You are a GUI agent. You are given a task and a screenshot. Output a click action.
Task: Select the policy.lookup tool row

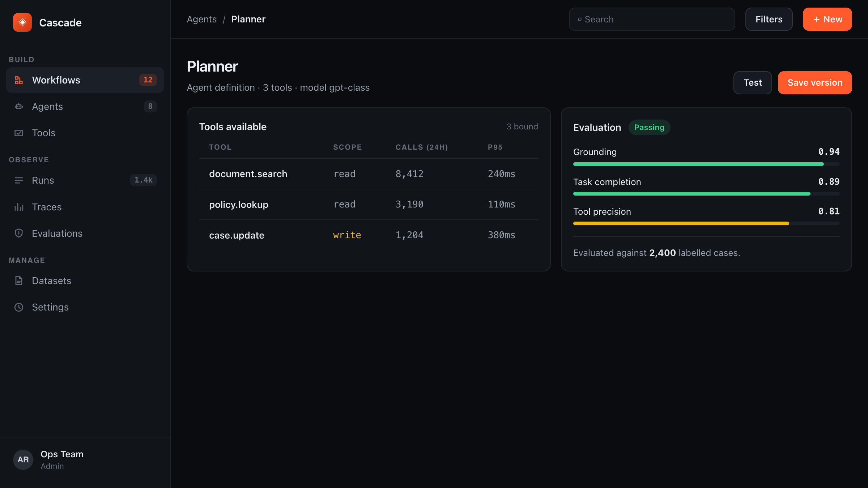[369, 205]
